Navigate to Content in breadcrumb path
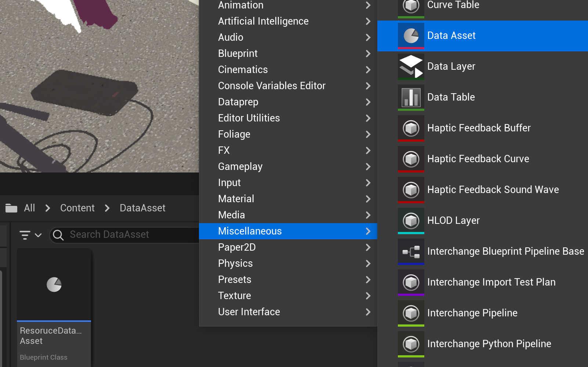 click(77, 208)
